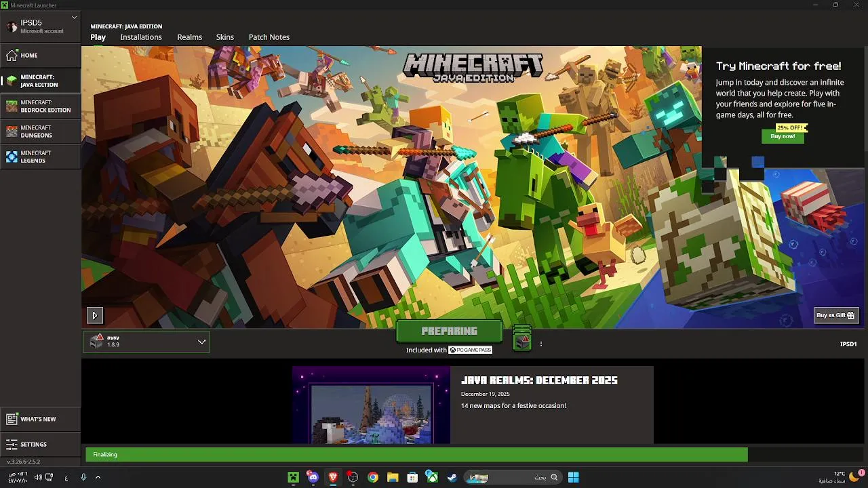Open launcher Settings
This screenshot has width=868, height=488.
[41, 444]
